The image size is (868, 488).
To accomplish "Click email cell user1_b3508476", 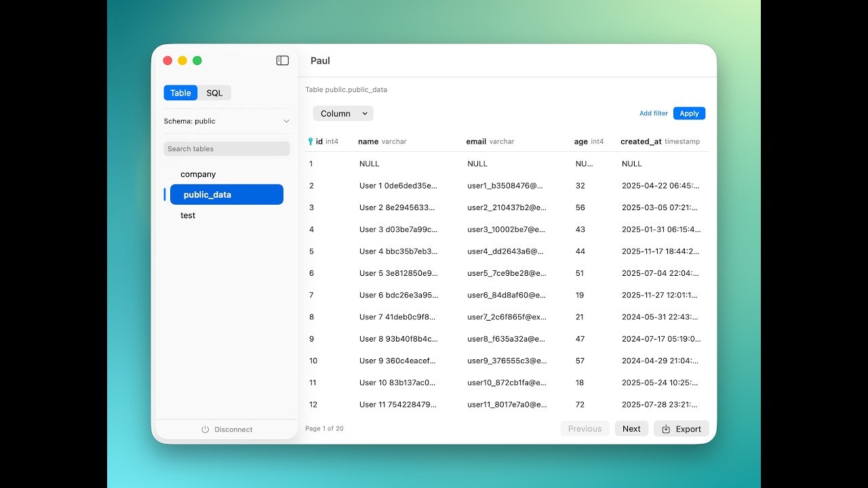I will coord(505,186).
